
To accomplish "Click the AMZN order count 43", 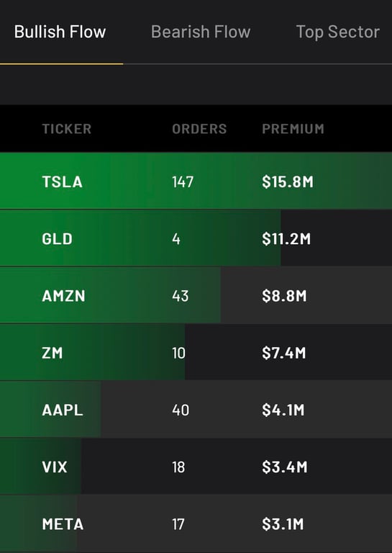I will 181,296.
